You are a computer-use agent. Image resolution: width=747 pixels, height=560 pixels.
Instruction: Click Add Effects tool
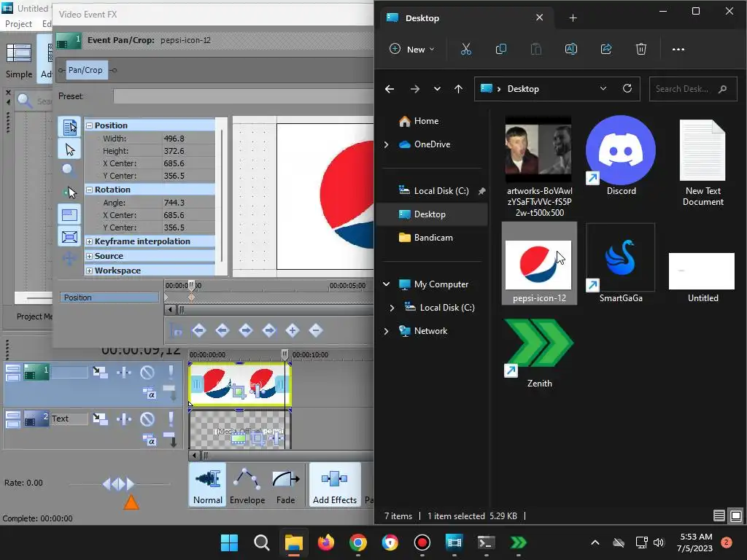(335, 486)
